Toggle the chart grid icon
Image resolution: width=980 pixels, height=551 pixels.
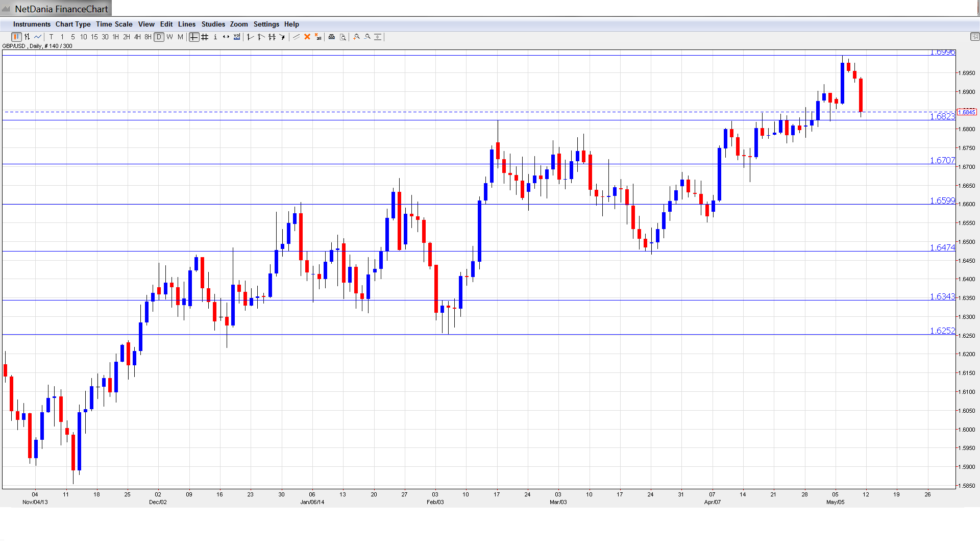tap(205, 37)
